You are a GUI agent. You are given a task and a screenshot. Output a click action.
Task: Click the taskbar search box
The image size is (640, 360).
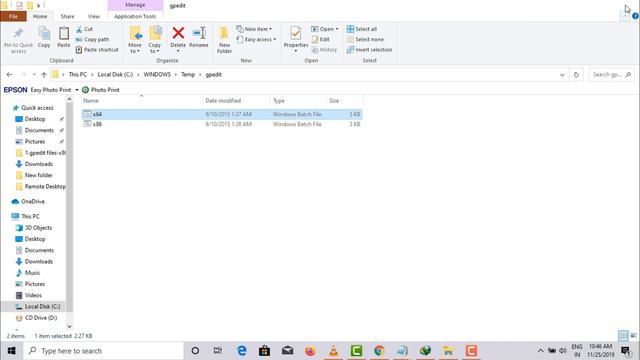point(103,351)
